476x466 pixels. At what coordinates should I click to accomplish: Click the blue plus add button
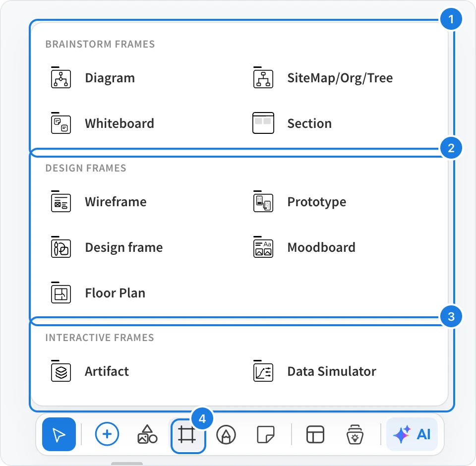tap(107, 434)
